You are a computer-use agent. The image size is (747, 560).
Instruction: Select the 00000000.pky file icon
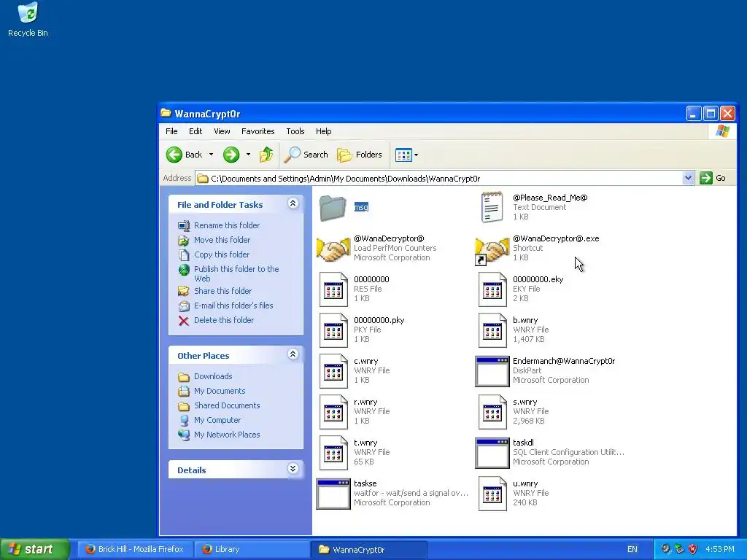click(x=333, y=330)
